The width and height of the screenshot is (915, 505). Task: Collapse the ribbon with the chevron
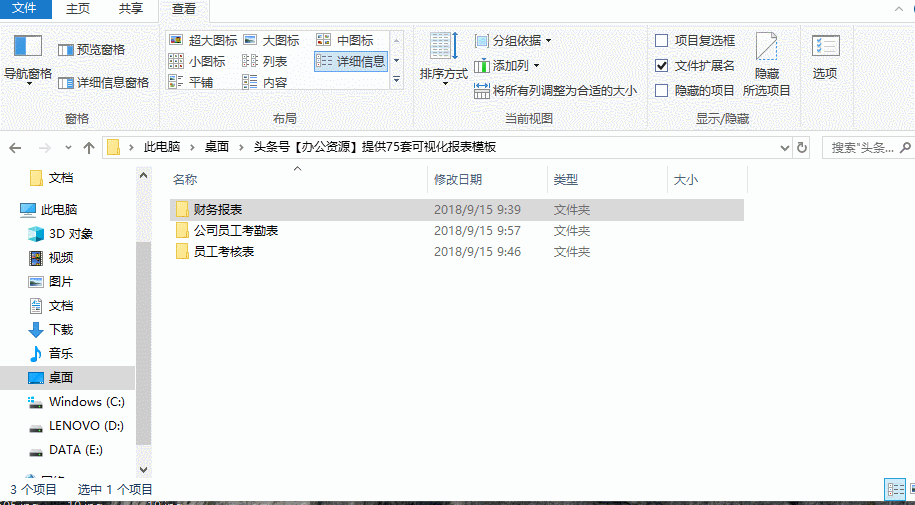[900, 8]
